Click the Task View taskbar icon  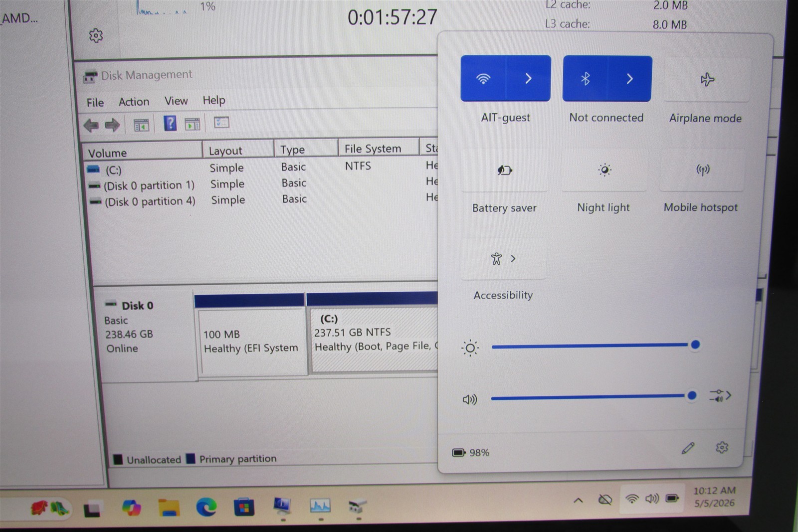(92, 509)
